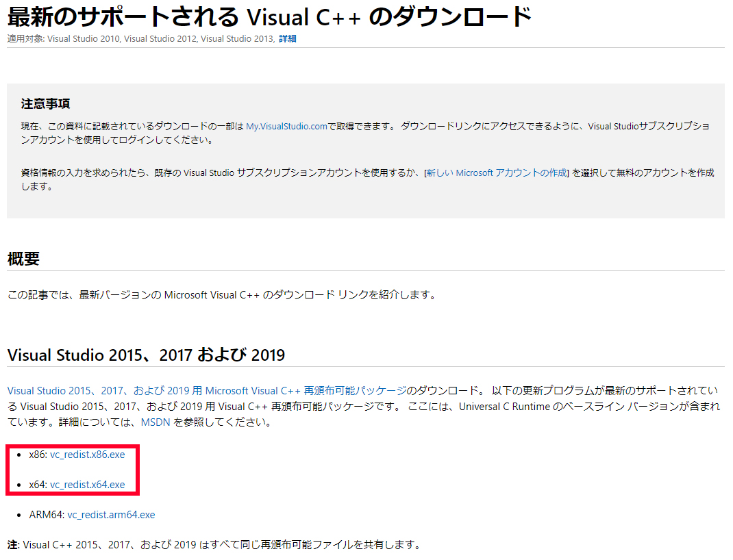Download vc_redist.x64.exe
This screenshot has height=560, width=733.
[88, 484]
